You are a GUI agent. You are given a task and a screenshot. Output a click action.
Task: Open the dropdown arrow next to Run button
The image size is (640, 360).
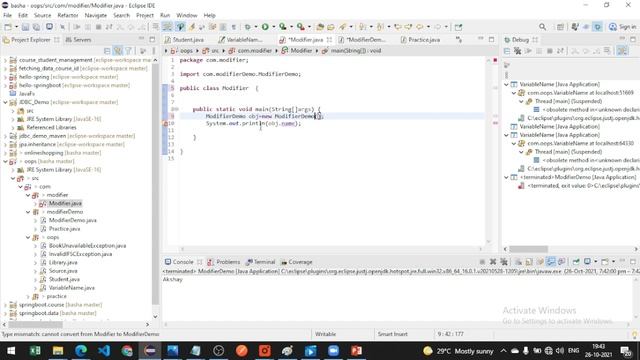click(273, 27)
